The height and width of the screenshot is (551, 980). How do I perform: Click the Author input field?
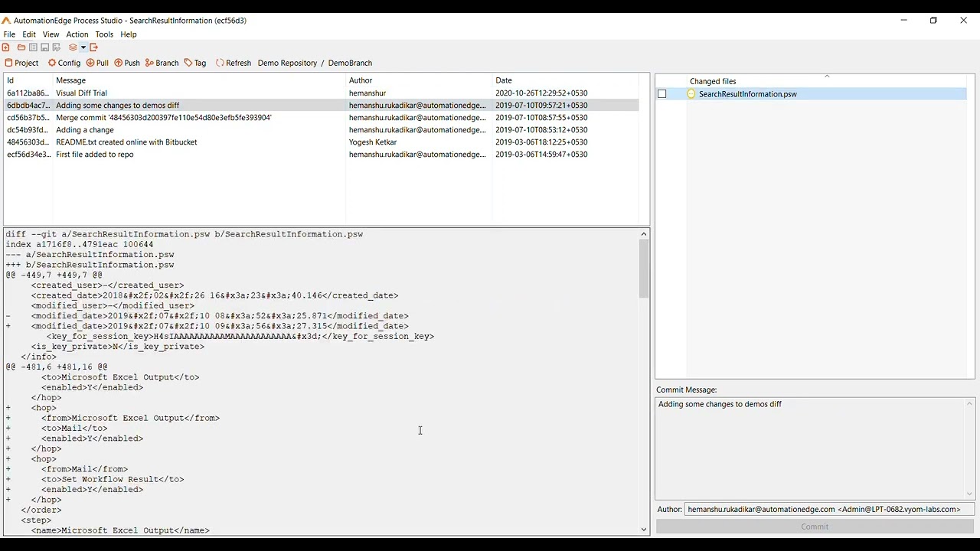(x=829, y=509)
